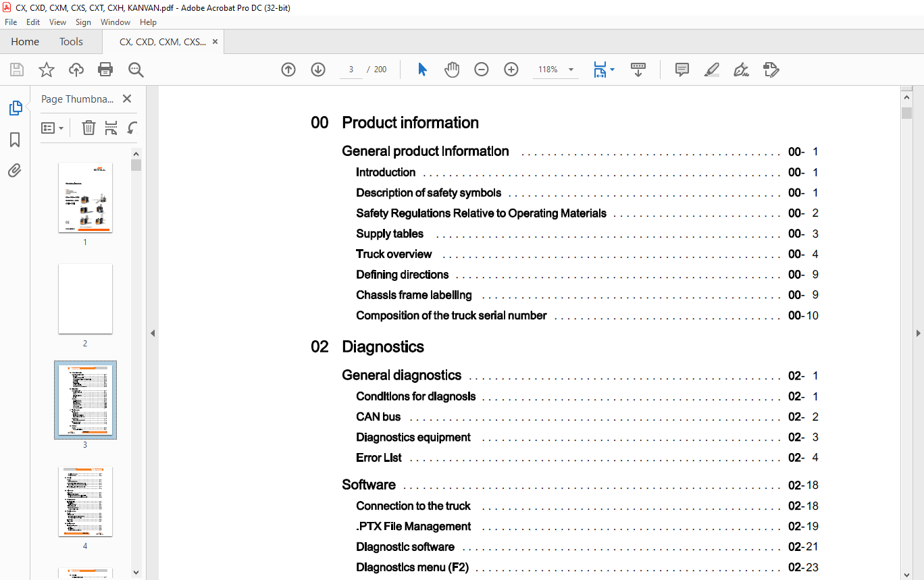This screenshot has height=580, width=924.
Task: Click Chassis frame labelling entry
Action: click(414, 294)
